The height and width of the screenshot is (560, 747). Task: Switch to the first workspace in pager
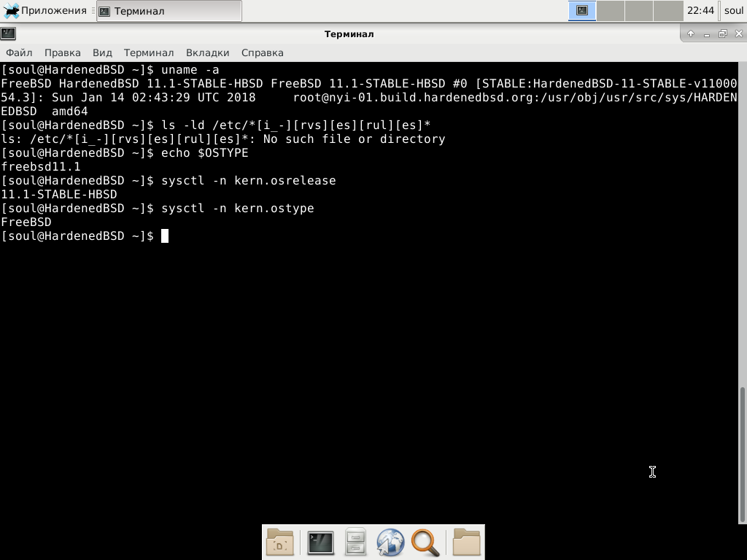581,10
